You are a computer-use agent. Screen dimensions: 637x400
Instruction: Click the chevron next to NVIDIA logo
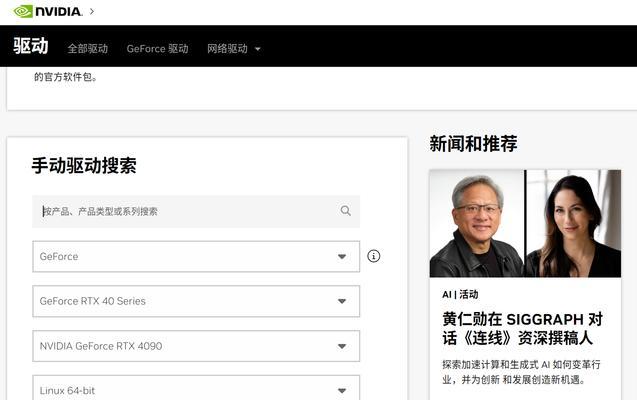92,11
